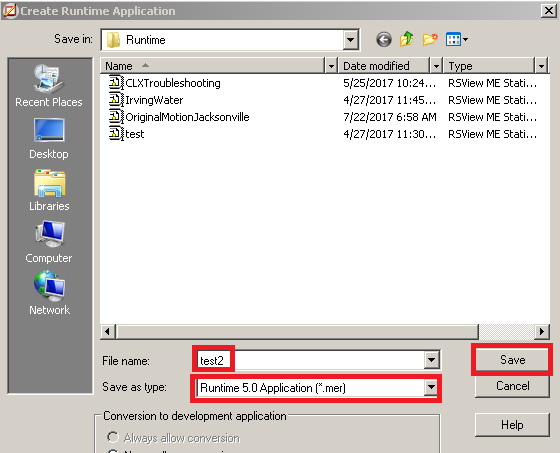
Task: Open the View menu icon
Action: tap(456, 39)
